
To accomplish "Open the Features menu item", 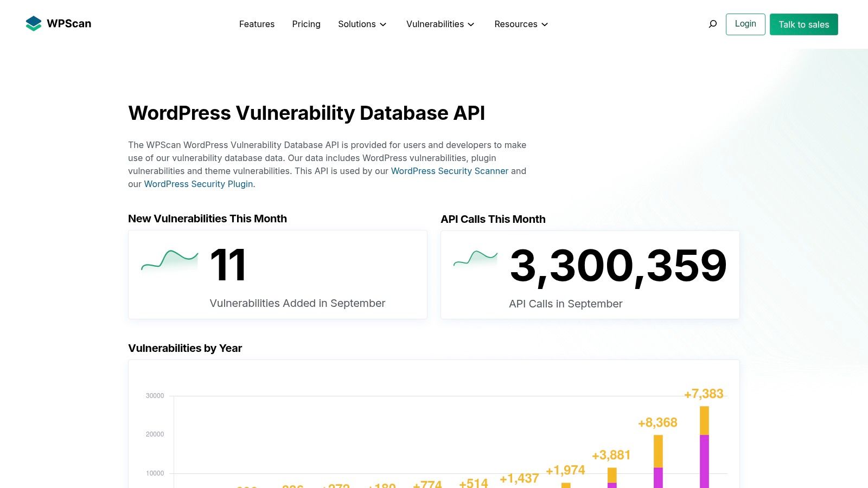I will [257, 24].
